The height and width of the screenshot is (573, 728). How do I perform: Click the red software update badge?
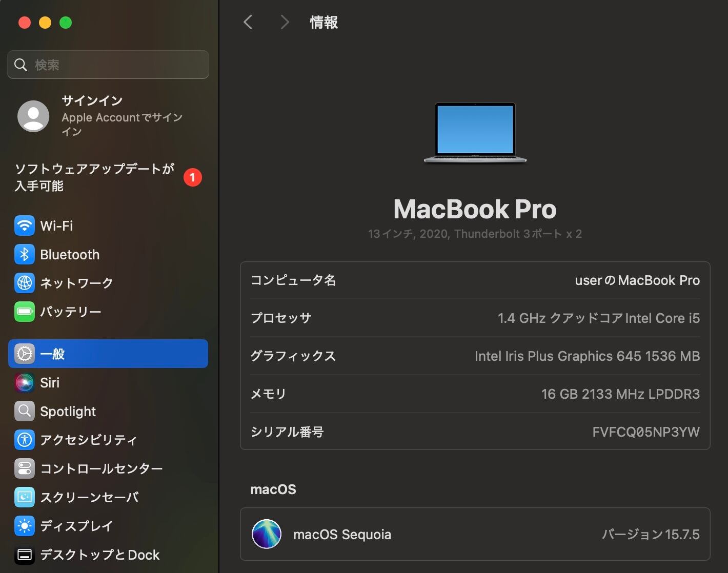point(193,177)
